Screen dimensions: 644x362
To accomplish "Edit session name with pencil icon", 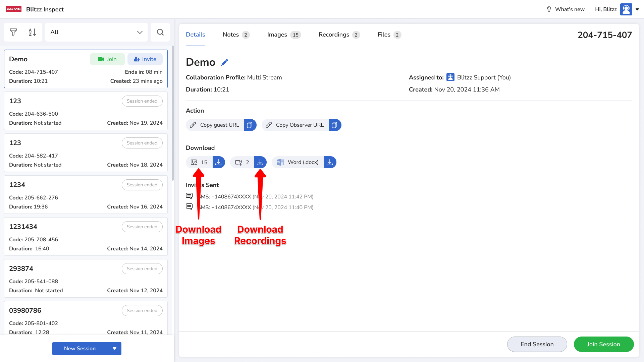I will tap(224, 63).
